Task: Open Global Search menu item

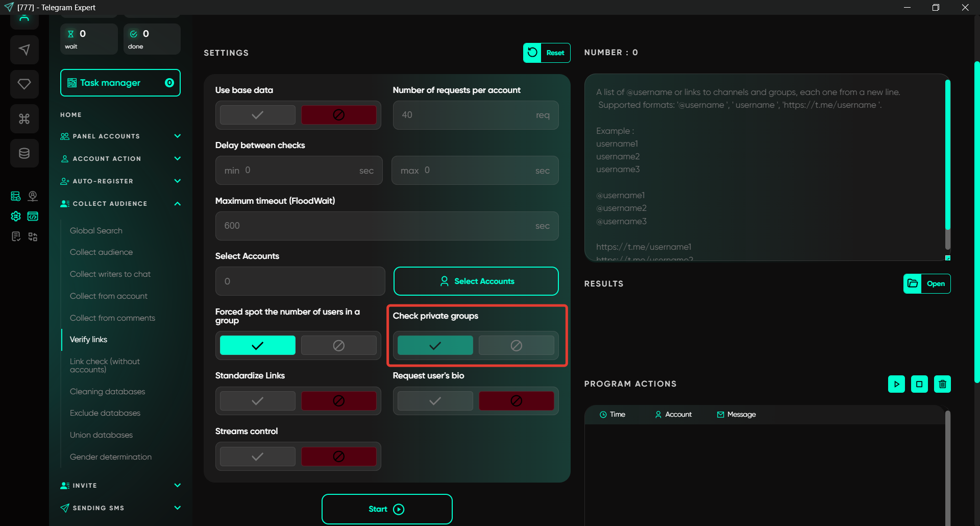Action: [96, 231]
